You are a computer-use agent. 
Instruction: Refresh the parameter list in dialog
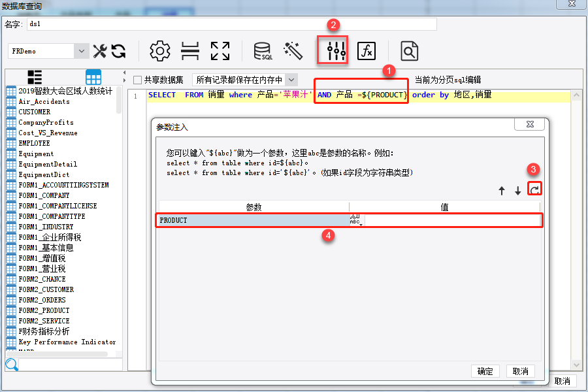coord(534,189)
